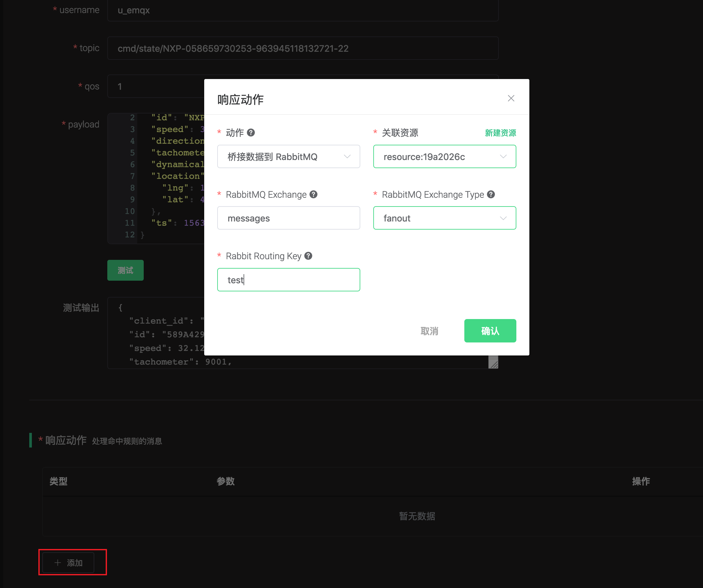Click help icon next to 动作 label
The height and width of the screenshot is (588, 703).
pos(251,133)
